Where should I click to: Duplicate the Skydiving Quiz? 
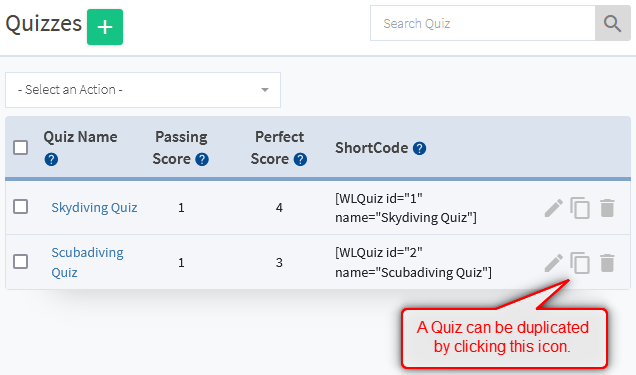580,208
